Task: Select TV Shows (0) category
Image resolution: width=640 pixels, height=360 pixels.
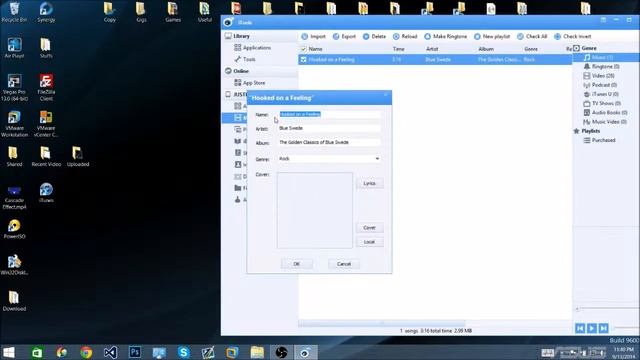Action: click(602, 103)
